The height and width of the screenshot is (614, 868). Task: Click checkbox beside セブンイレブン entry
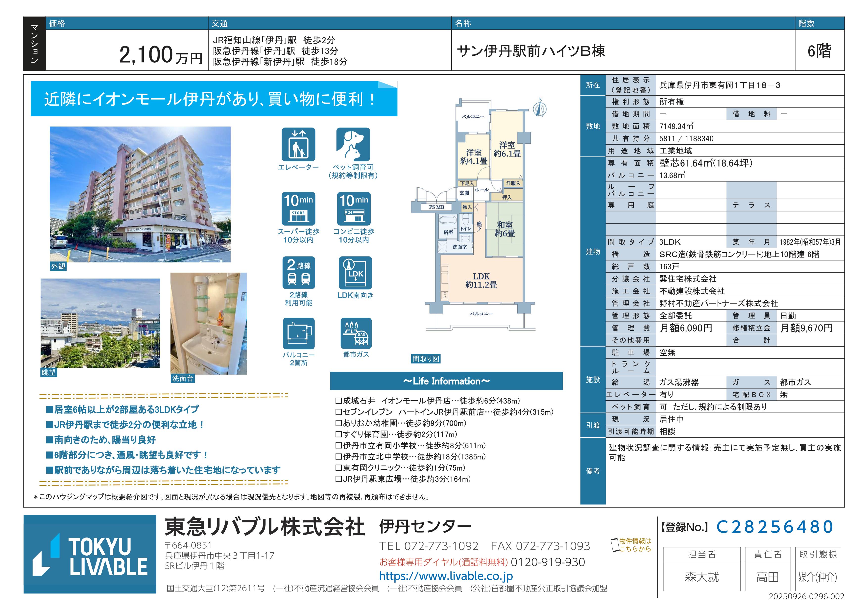339,412
